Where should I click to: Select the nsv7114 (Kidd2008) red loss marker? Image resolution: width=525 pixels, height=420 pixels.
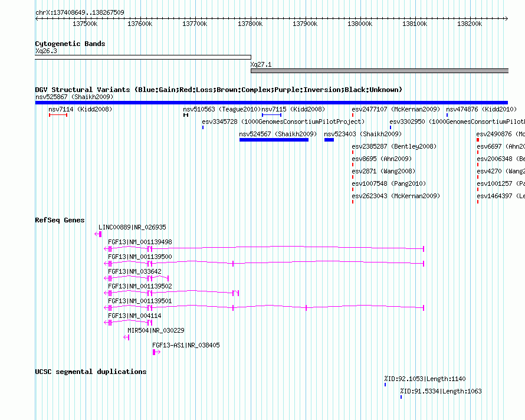pyautogui.click(x=58, y=115)
